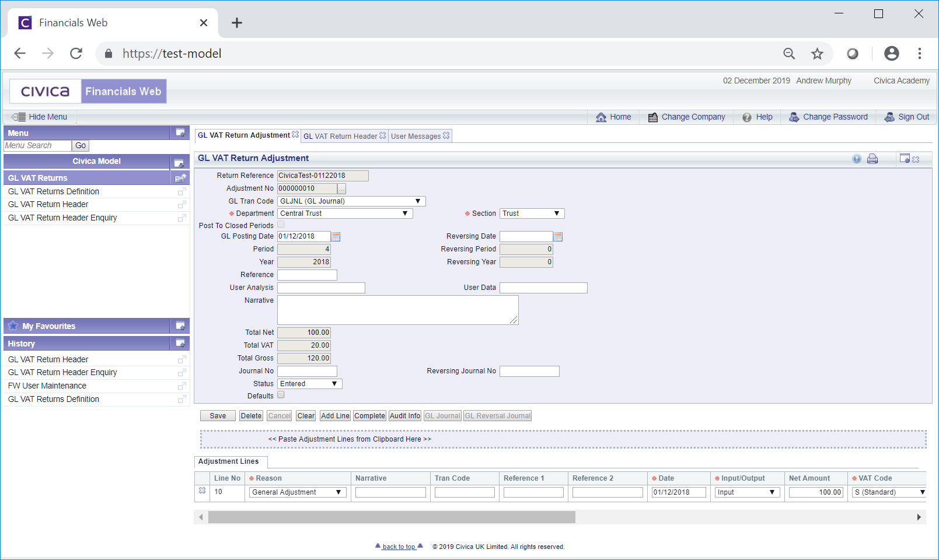Click the form help icon
The height and width of the screenshot is (560, 939).
click(857, 159)
